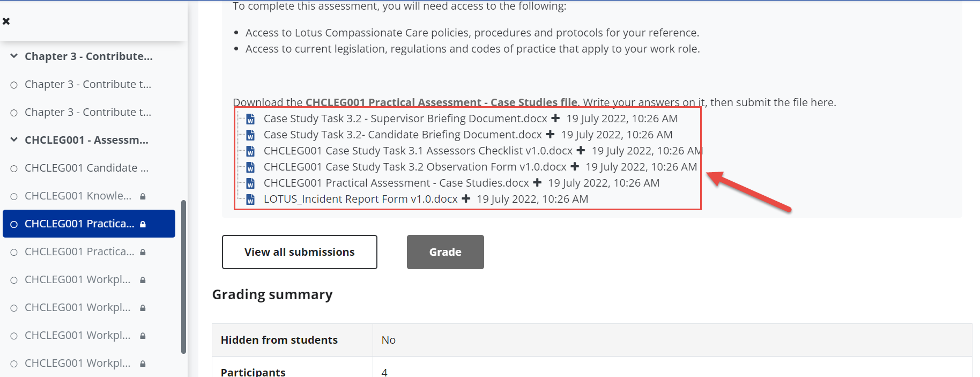
Task: Open the first CHCLEG001 Workpl... sidebar item
Action: tap(78, 279)
